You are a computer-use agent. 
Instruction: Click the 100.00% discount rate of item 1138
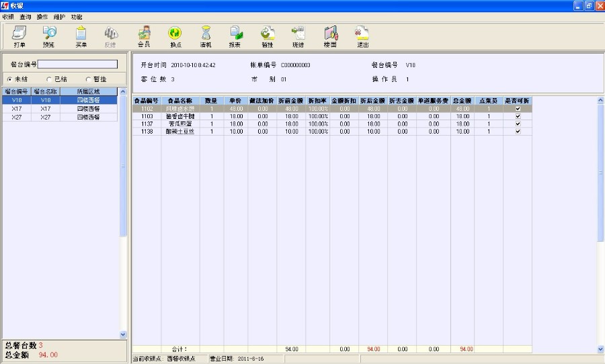[318, 132]
